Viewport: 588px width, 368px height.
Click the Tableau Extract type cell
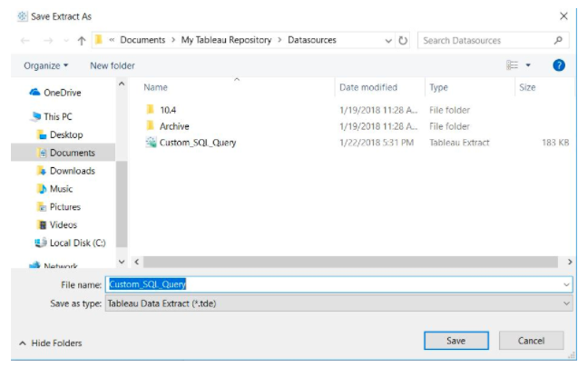tap(459, 143)
